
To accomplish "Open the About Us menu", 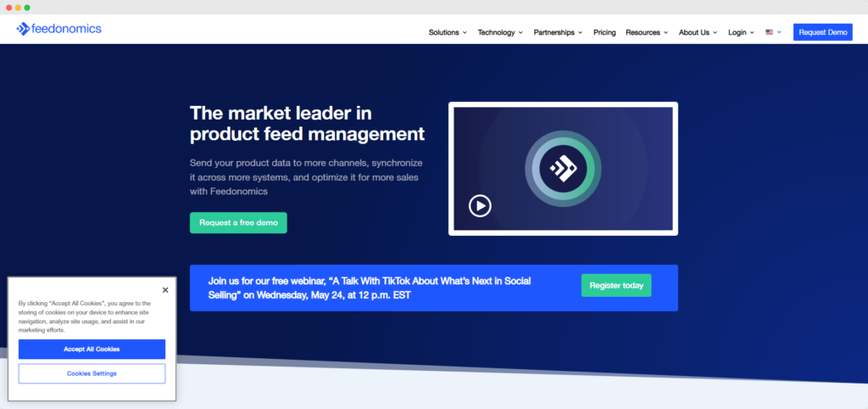I will tap(698, 32).
